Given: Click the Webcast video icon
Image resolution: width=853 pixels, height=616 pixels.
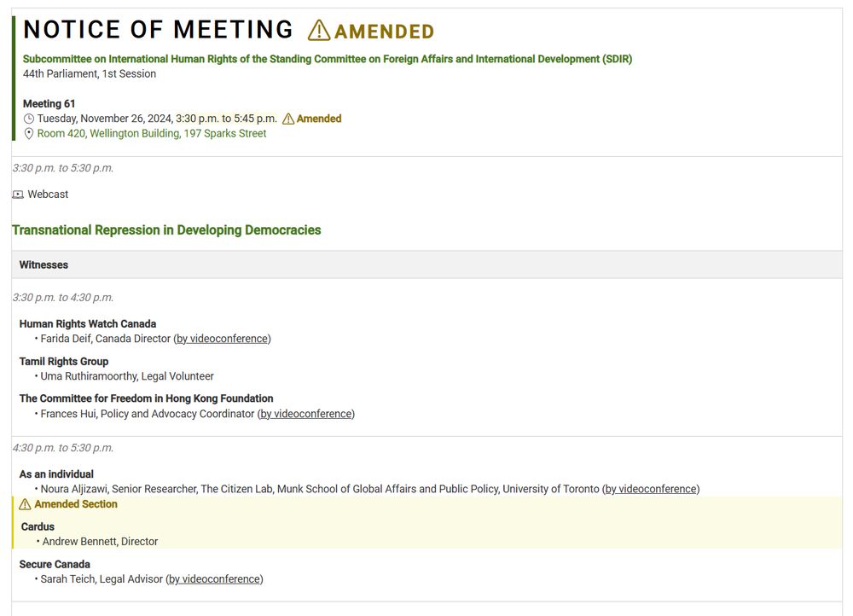Looking at the screenshot, I should click(x=18, y=195).
